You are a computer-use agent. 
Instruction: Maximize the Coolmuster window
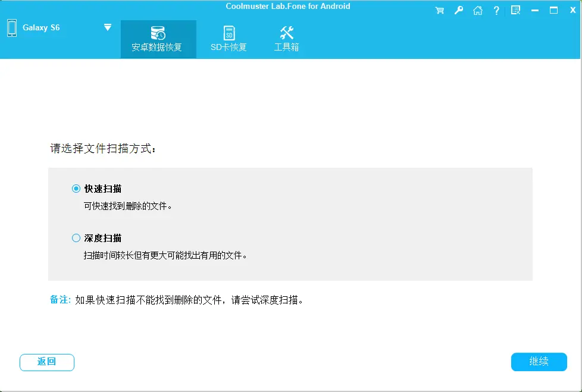click(x=553, y=10)
